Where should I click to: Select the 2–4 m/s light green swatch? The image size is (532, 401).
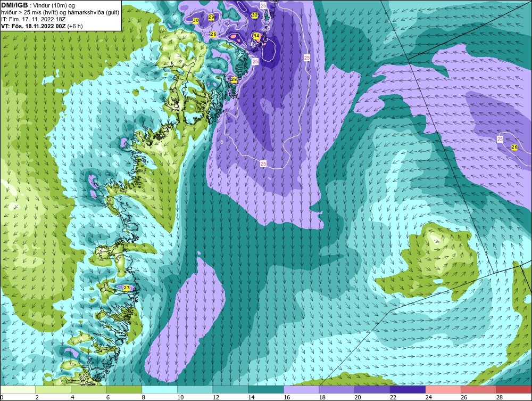pos(53,389)
